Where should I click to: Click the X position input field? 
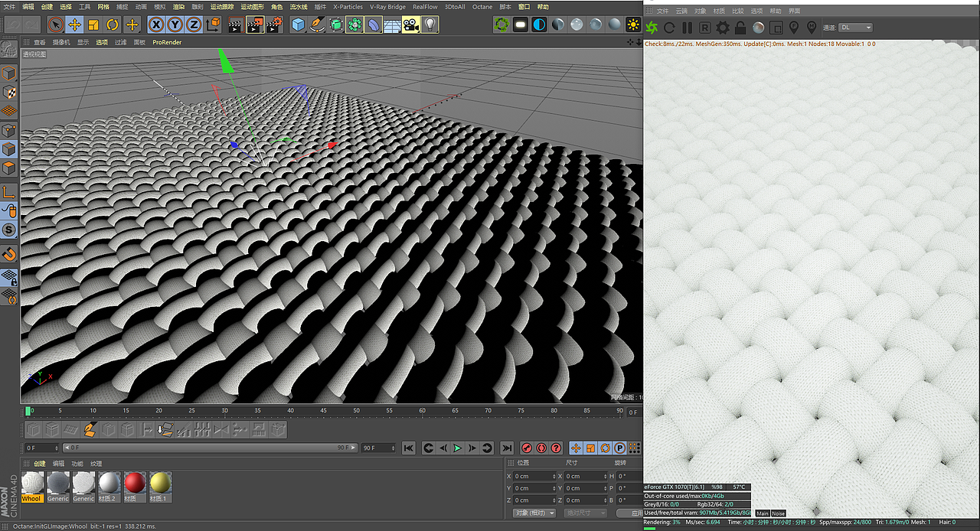click(x=534, y=476)
